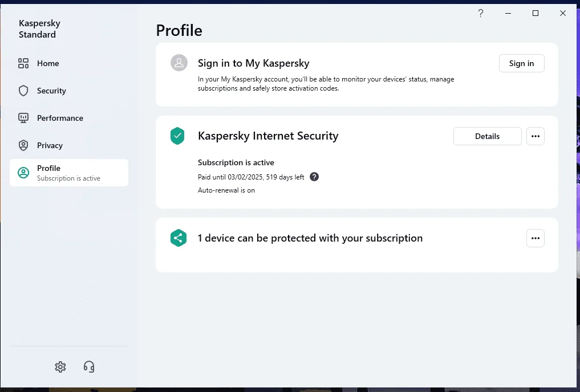Click the Sign in button
The height and width of the screenshot is (392, 580).
point(522,63)
